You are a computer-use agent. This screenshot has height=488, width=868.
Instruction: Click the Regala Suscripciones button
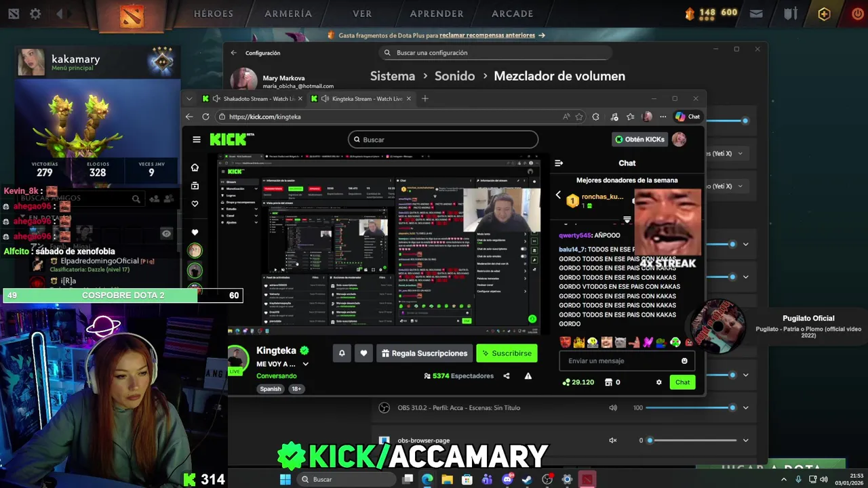[425, 353]
